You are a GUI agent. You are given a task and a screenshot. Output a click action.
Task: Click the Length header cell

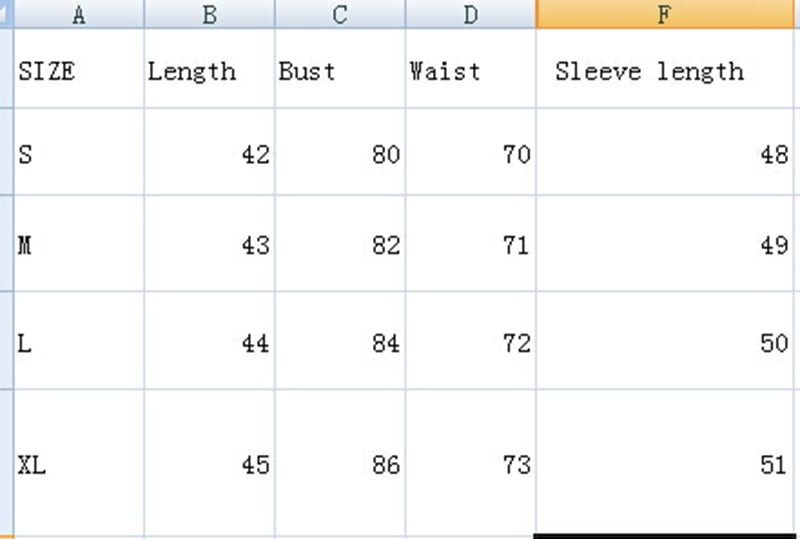click(x=209, y=70)
